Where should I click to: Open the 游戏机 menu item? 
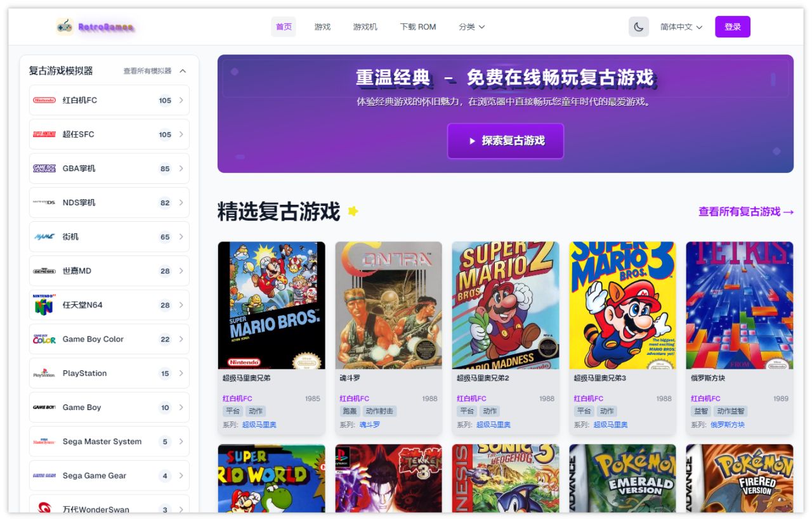[365, 27]
